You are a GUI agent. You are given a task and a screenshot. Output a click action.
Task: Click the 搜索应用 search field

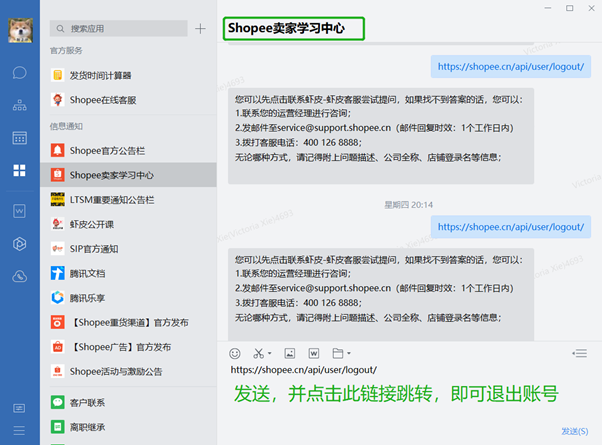coord(120,29)
